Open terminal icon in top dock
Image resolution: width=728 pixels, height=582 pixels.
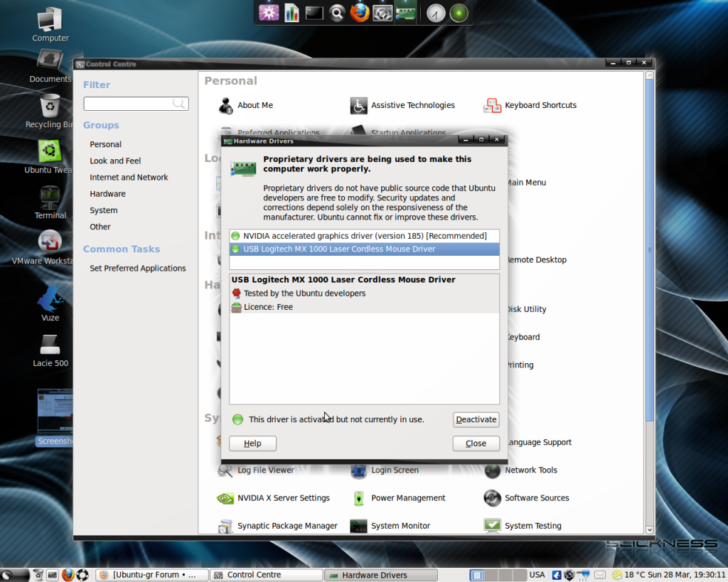314,13
